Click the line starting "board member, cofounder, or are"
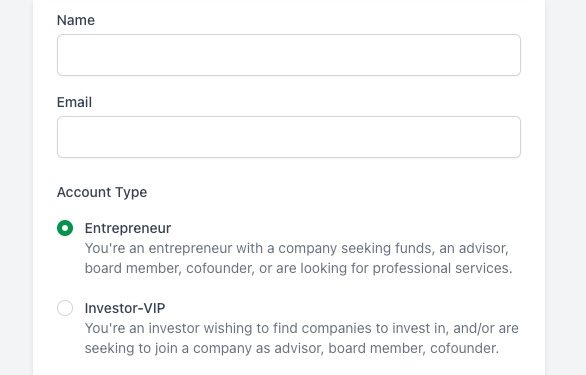The image size is (586, 375). pos(298,268)
